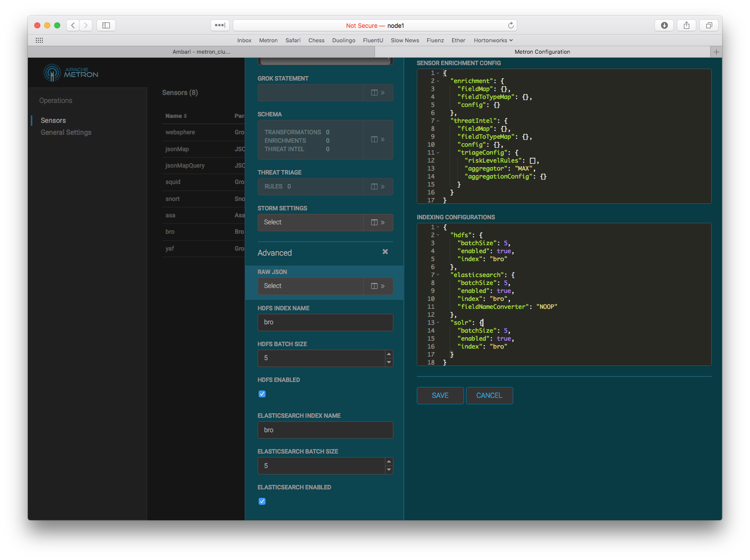
Task: Click the Apache Metron logo
Action: (71, 73)
